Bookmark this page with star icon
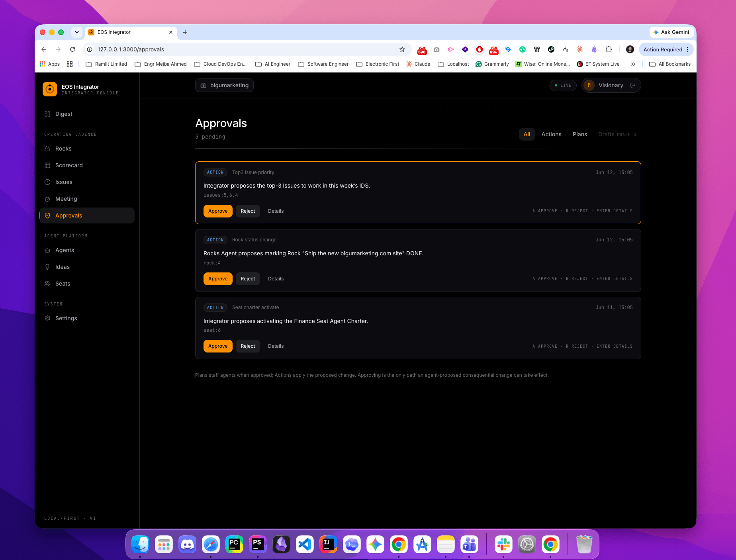Image resolution: width=736 pixels, height=560 pixels. point(402,49)
